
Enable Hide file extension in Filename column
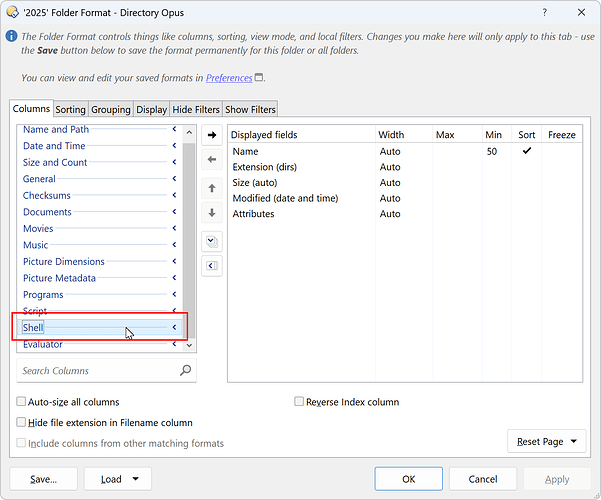[21, 422]
